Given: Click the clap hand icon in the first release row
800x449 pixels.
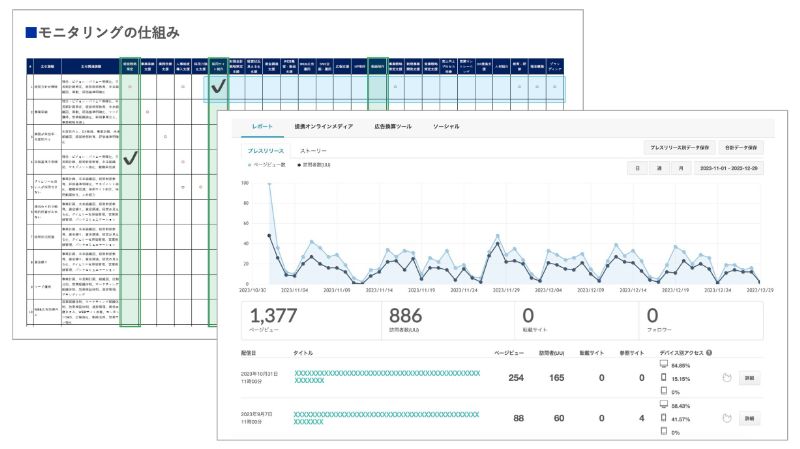Looking at the screenshot, I should (x=727, y=378).
